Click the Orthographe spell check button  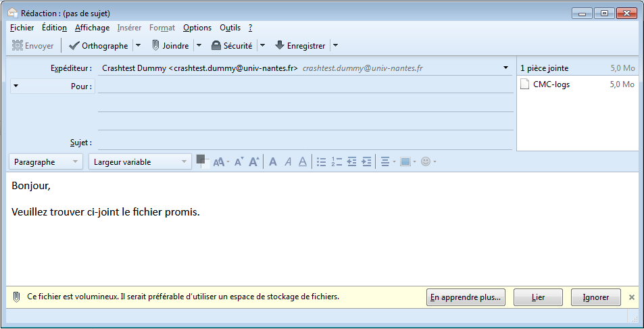click(x=99, y=46)
